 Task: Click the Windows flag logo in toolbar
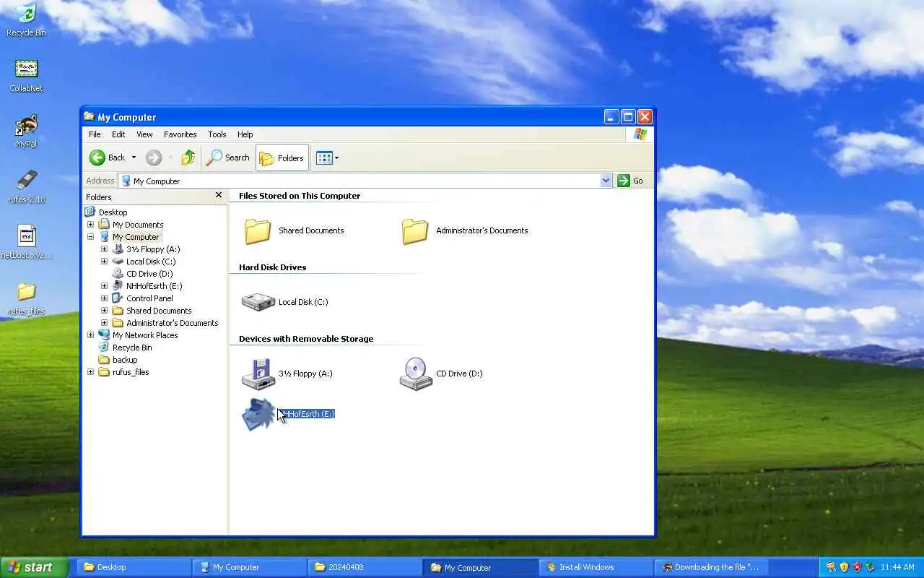point(640,134)
